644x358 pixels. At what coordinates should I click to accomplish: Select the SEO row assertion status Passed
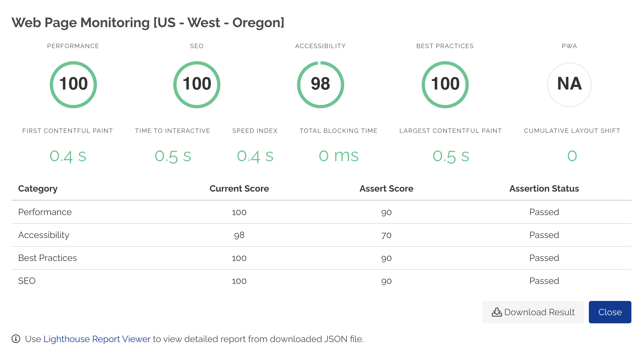tap(544, 281)
